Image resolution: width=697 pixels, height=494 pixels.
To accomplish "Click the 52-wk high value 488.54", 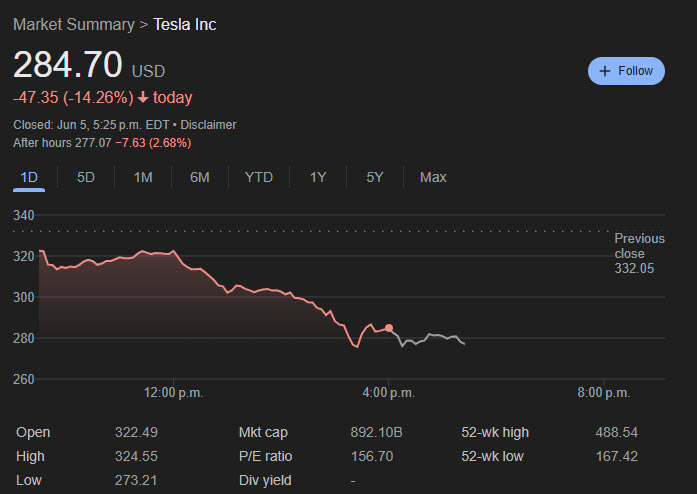I will point(616,432).
